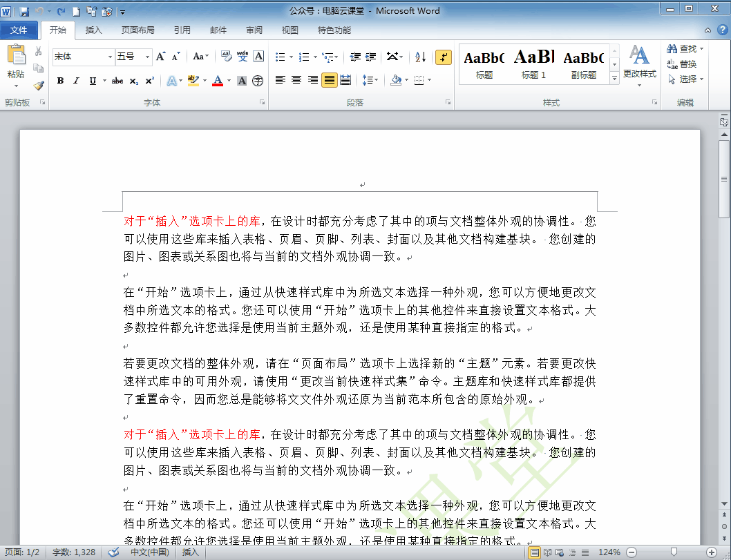
Task: Toggle Strikethrough formatting
Action: coord(117,81)
